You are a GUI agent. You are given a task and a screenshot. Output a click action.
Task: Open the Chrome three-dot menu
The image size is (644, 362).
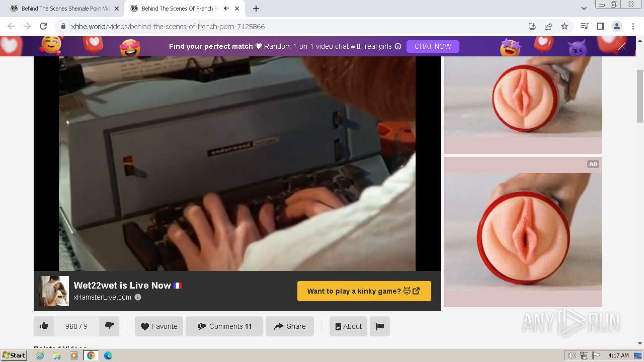[x=633, y=26]
